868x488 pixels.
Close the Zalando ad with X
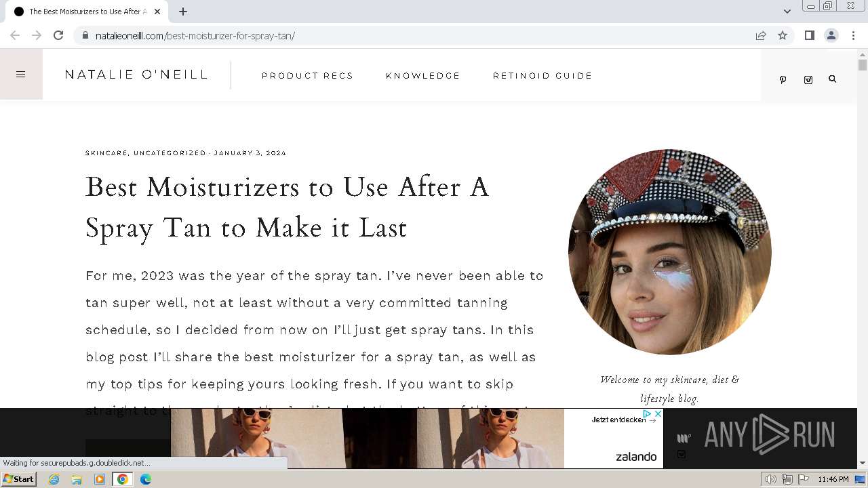click(x=658, y=413)
